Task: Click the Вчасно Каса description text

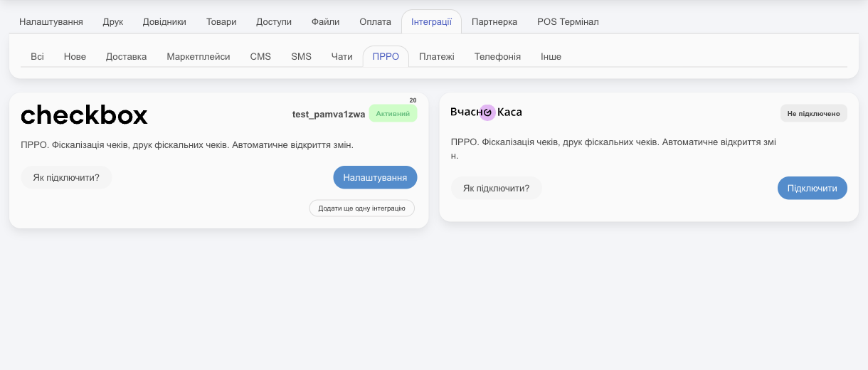Action: pyautogui.click(x=614, y=149)
